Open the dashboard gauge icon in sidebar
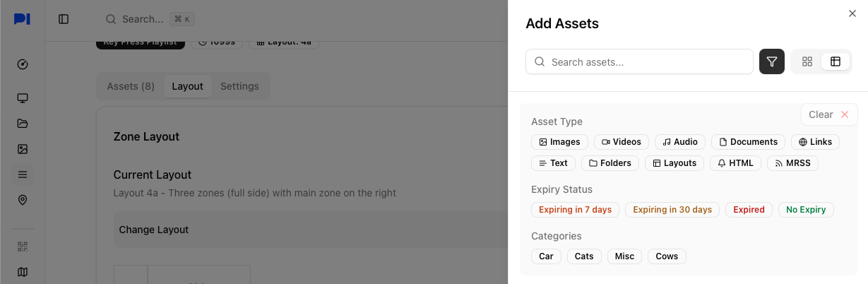This screenshot has height=284, width=868. (23, 64)
